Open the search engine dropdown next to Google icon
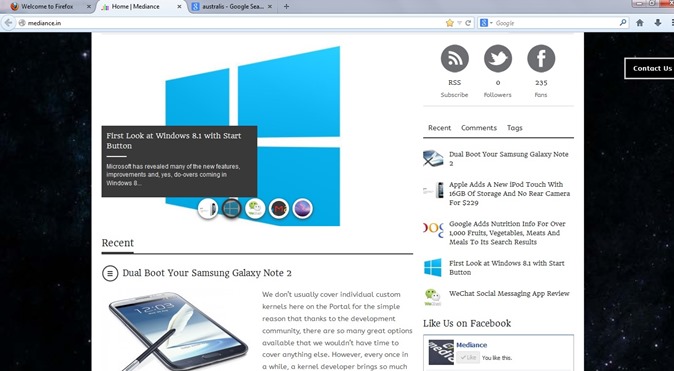 pos(491,23)
